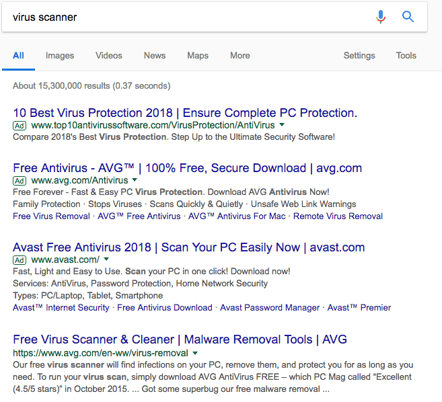442x402 pixels.
Task: Switch to the News tab
Action: [x=155, y=56]
